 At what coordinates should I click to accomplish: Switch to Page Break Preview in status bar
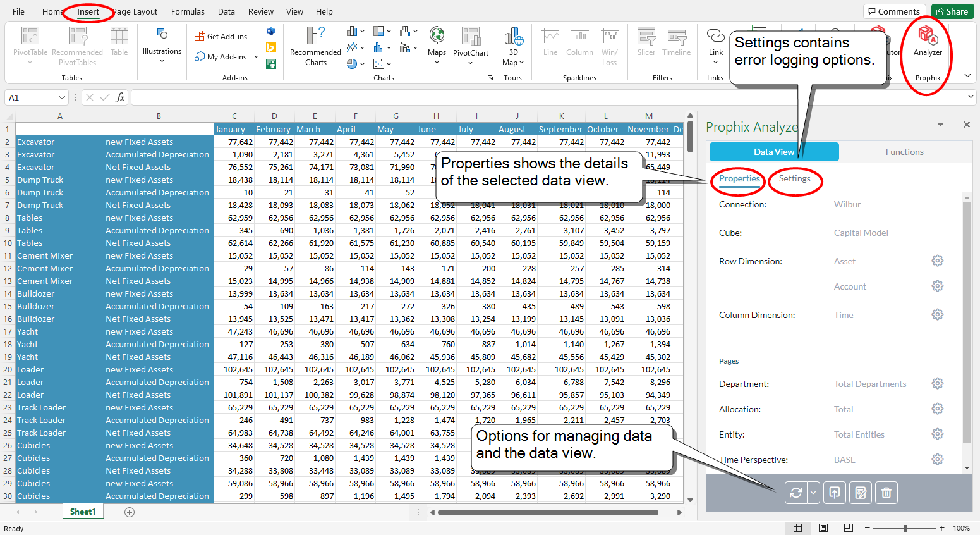click(849, 527)
